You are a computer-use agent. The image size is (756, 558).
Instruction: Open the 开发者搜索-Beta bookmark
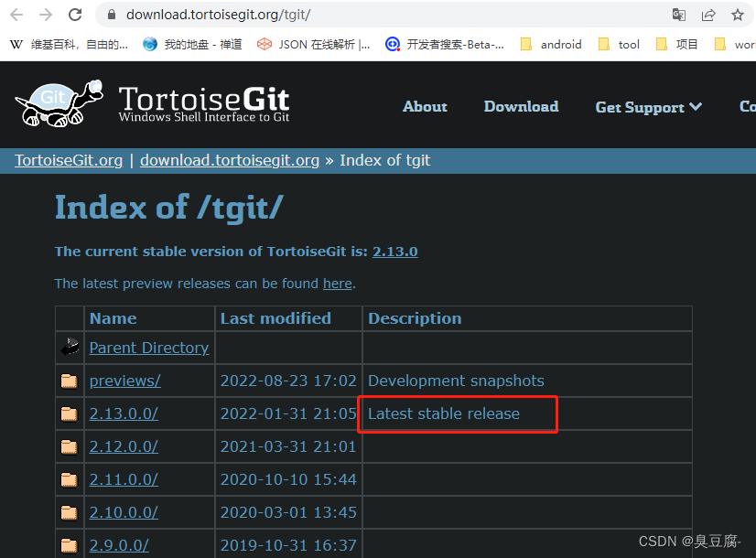pyautogui.click(x=445, y=44)
